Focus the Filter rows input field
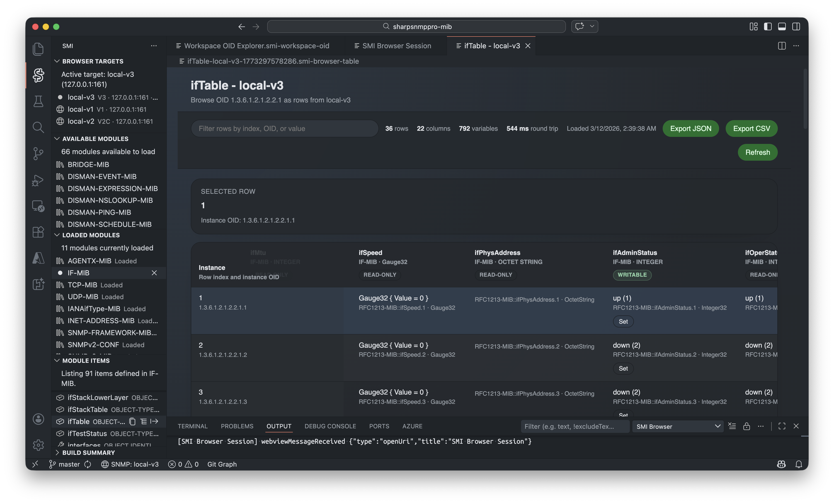Viewport: 834px width, 504px height. [284, 129]
